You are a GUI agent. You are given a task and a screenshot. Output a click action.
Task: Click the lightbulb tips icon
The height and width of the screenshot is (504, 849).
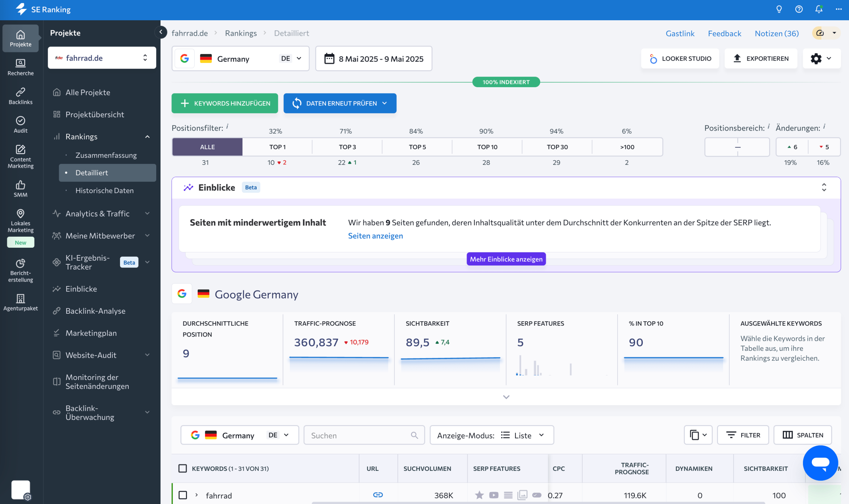coord(779,10)
